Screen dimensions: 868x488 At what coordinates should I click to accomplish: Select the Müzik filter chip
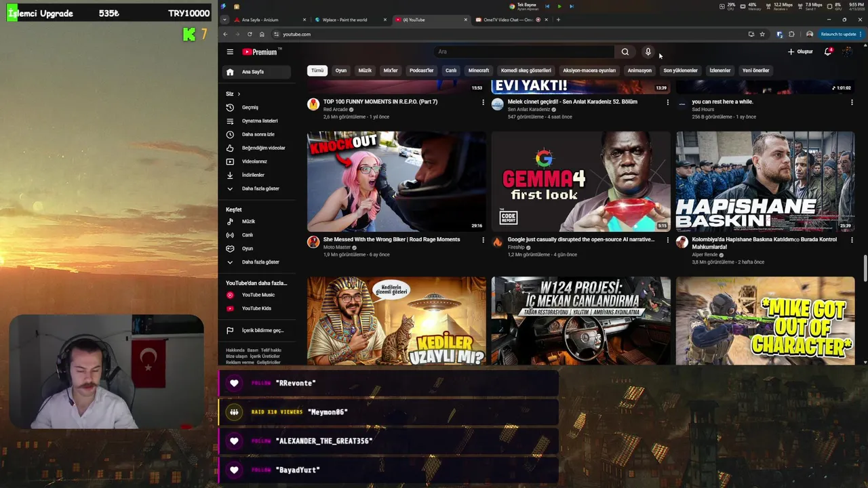click(365, 70)
